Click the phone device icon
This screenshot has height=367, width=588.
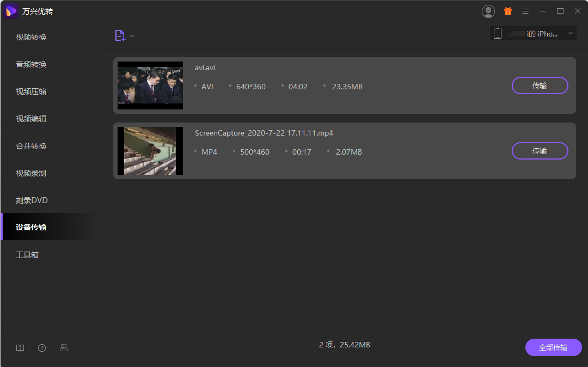498,33
